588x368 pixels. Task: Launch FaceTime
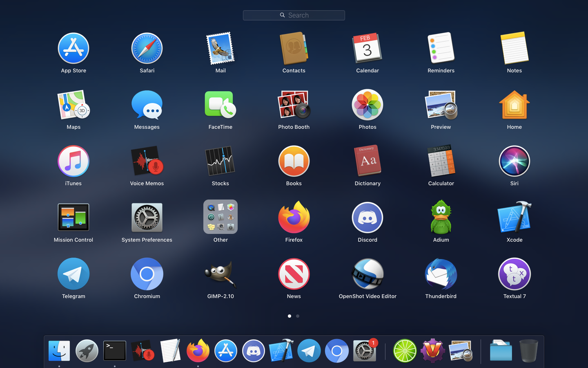coord(220,105)
